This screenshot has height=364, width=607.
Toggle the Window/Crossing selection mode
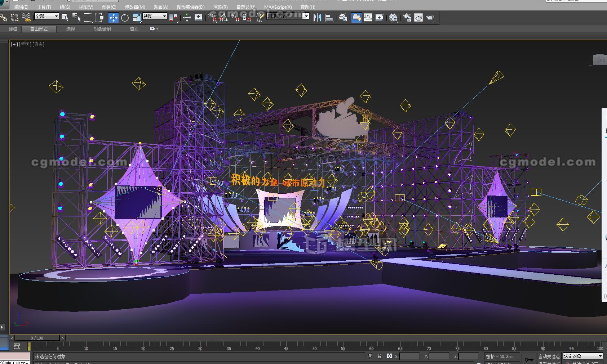[99, 17]
